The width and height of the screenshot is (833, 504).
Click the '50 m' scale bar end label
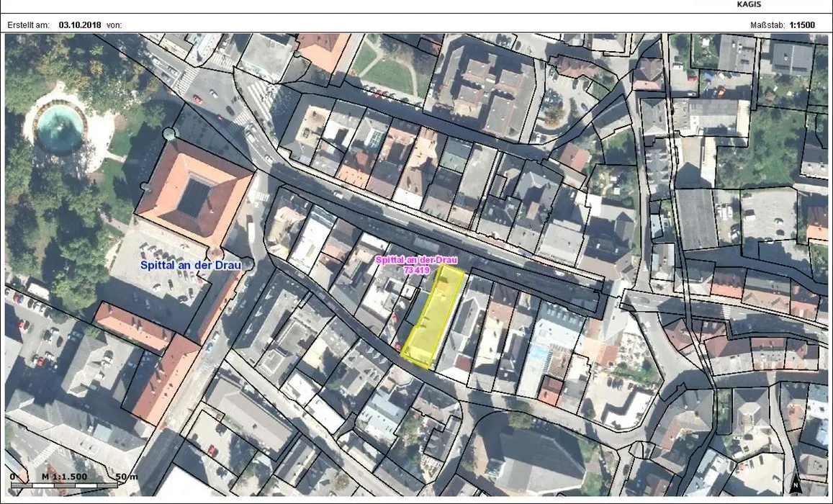127,477
